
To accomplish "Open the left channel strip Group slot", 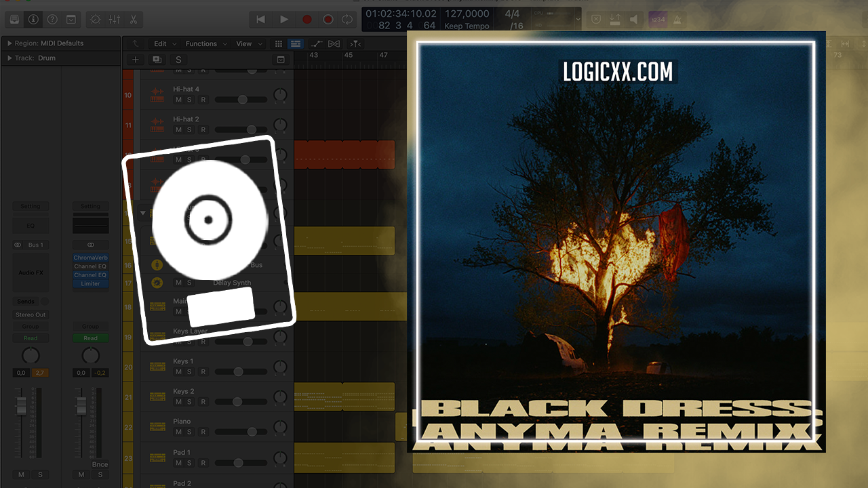I will (30, 327).
